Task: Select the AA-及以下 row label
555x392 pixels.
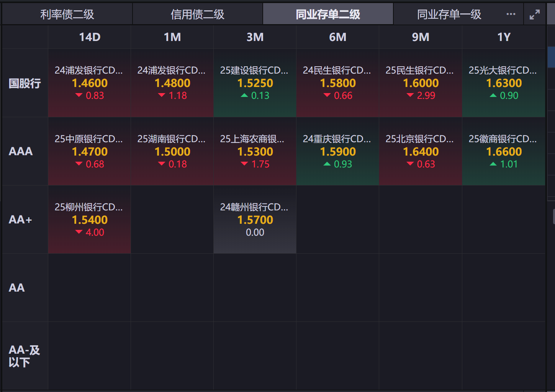Action: (x=24, y=356)
